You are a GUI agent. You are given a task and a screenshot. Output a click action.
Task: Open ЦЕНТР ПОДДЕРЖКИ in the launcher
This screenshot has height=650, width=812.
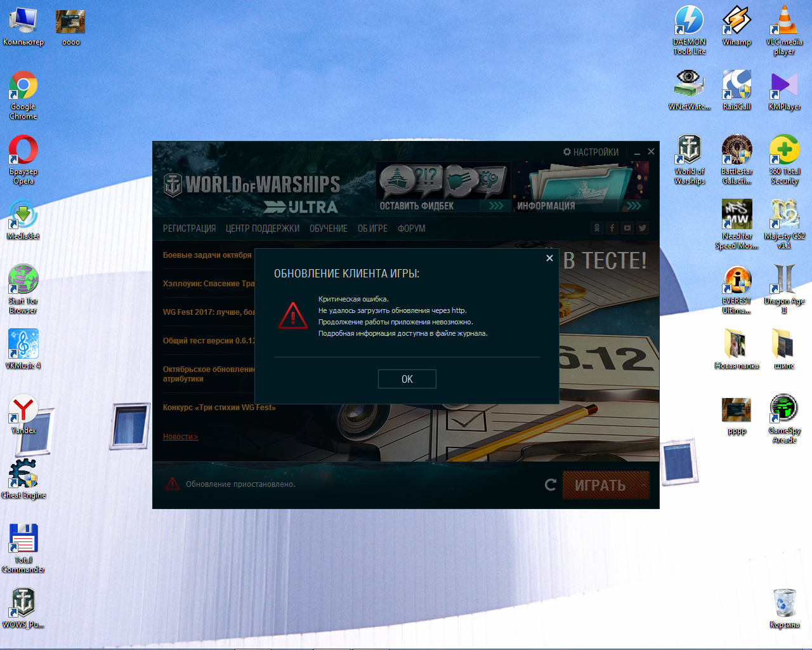point(263,229)
